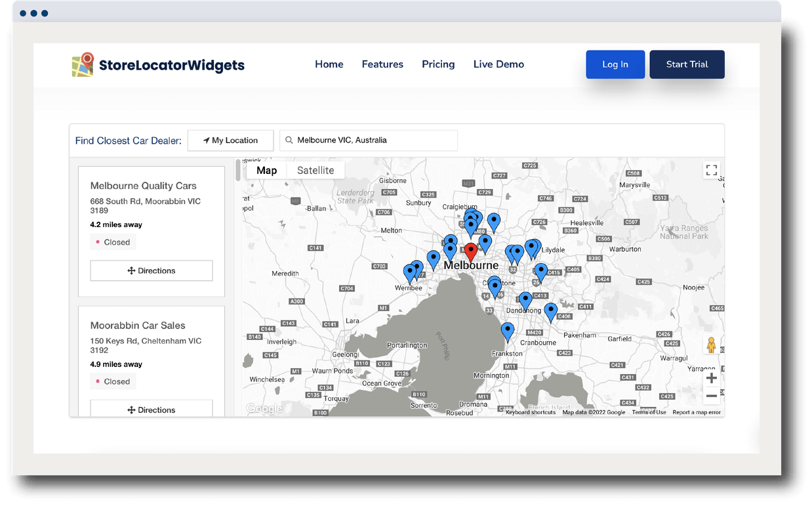Open the Live Demo page
The image size is (812, 506).
pyautogui.click(x=498, y=64)
